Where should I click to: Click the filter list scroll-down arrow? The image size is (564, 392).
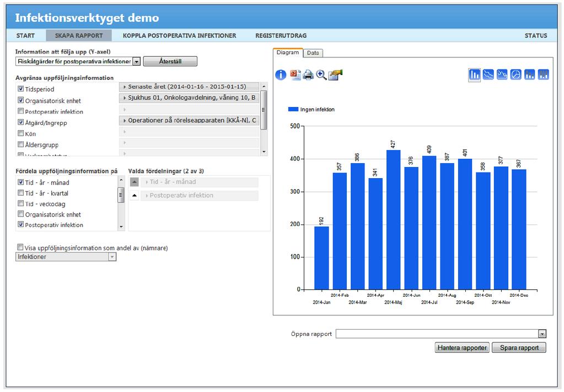[264, 152]
